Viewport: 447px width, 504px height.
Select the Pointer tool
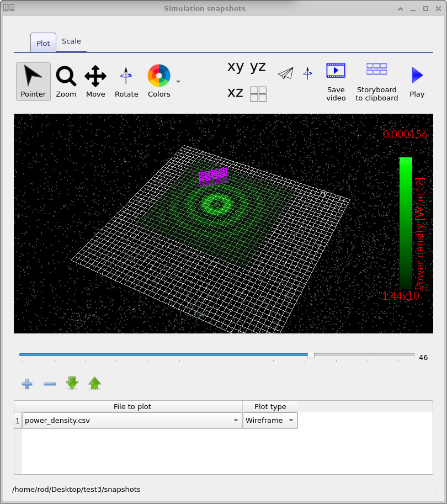[33, 81]
